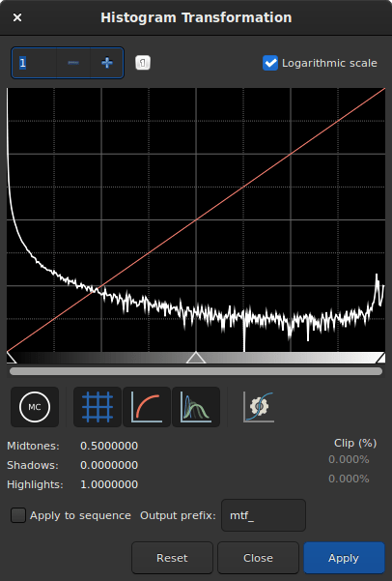Focus the Output prefix field containing mtf_
The width and height of the screenshot is (392, 581).
tap(264, 515)
